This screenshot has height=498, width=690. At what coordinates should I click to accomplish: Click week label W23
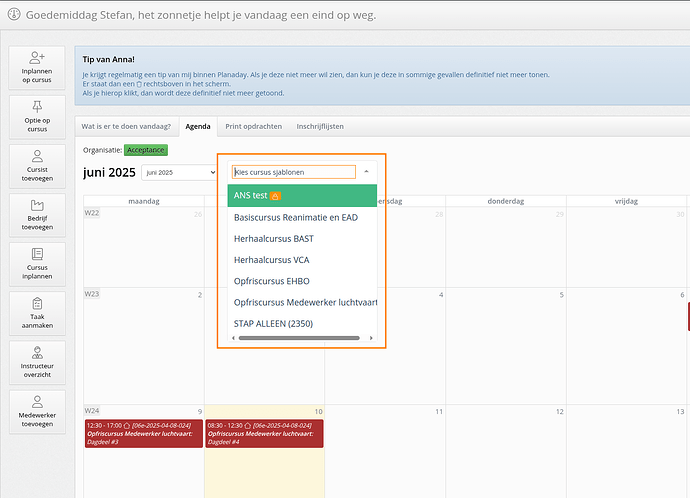(x=92, y=294)
